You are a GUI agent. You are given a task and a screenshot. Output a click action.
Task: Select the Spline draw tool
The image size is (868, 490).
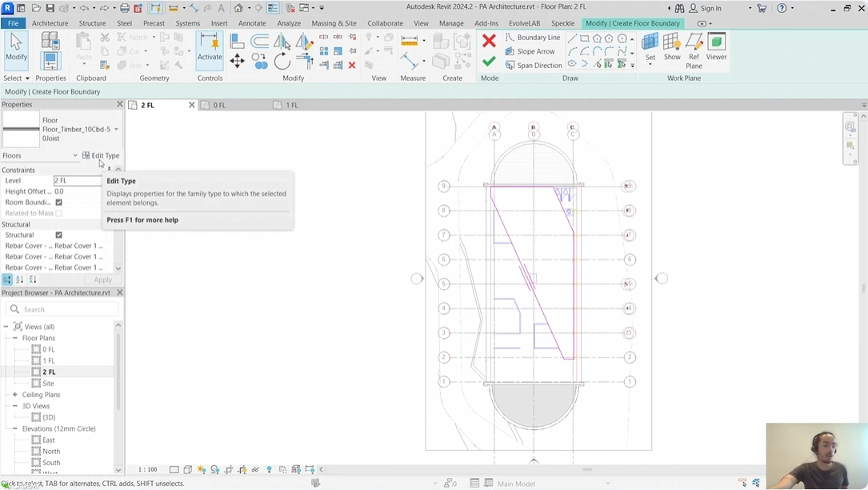pyautogui.click(x=622, y=51)
